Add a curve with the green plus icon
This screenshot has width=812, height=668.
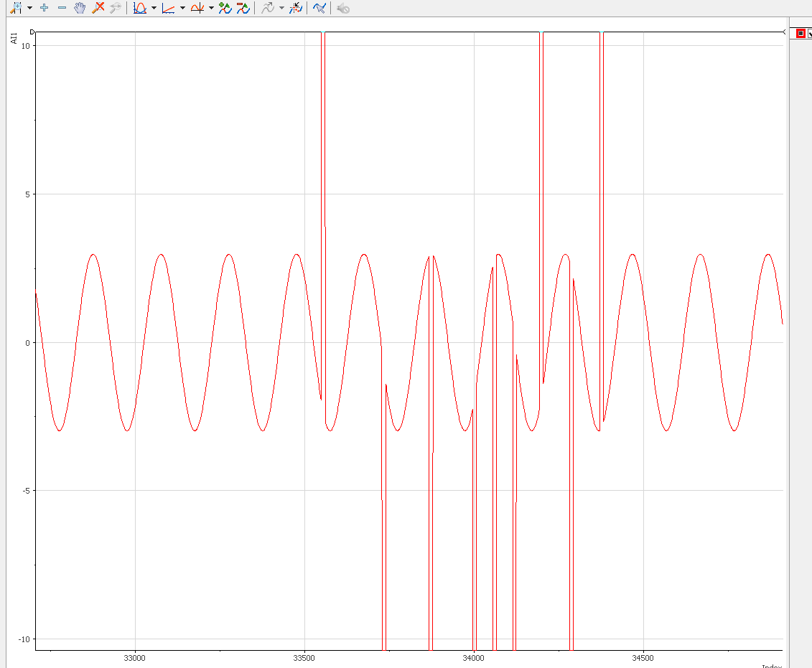point(225,8)
